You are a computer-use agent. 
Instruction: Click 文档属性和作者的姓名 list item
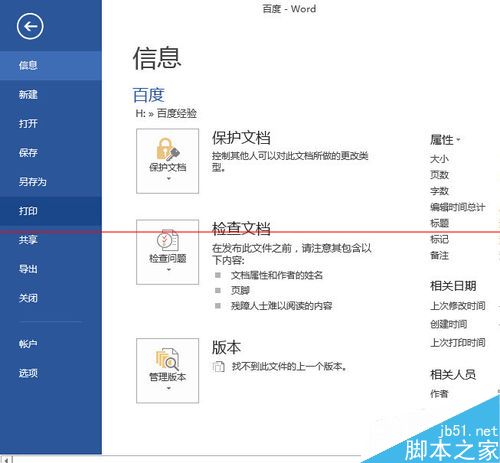(x=277, y=275)
